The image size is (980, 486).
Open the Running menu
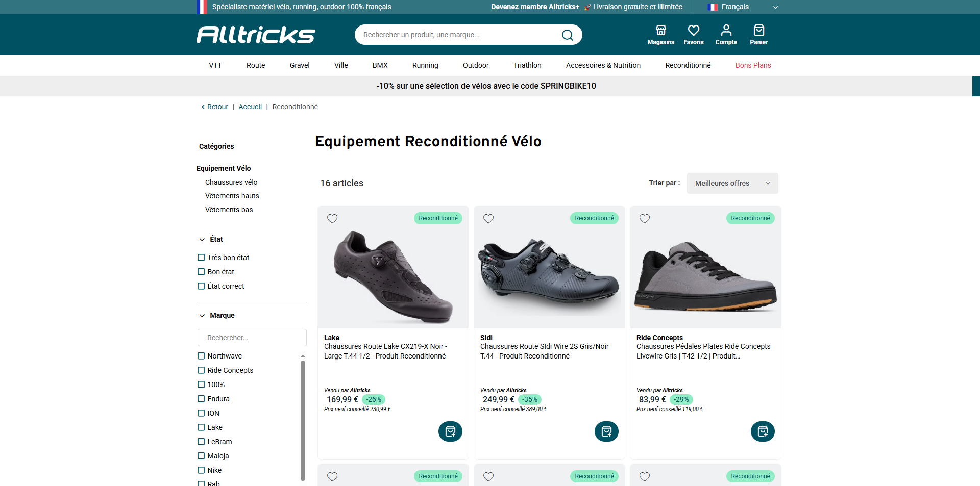[x=425, y=65]
